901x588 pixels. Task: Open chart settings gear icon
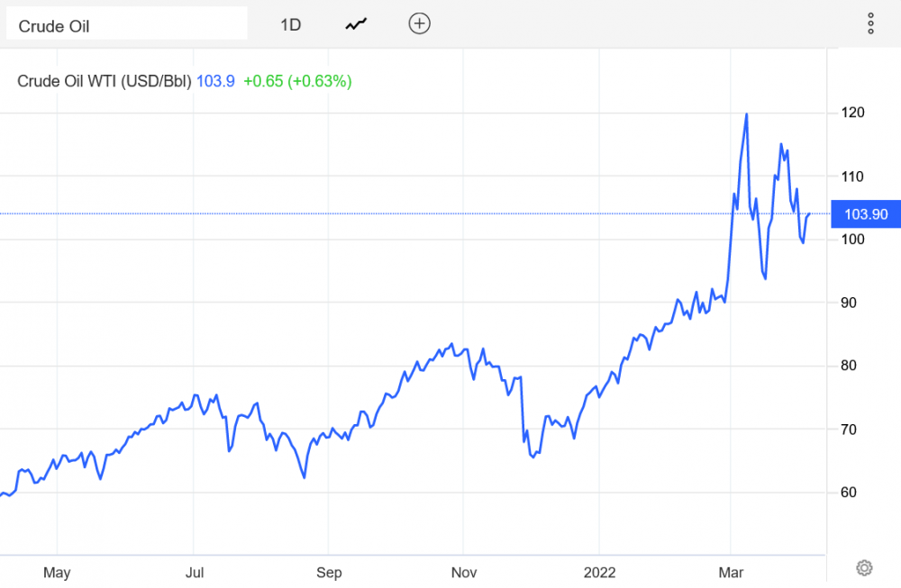point(864,568)
